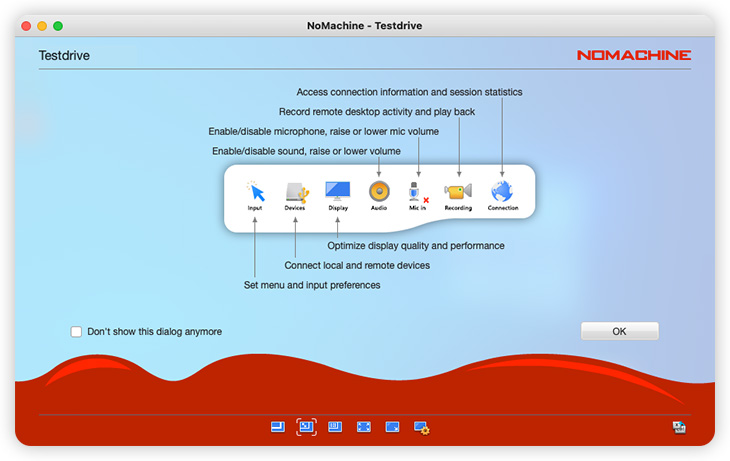Click the stacked-windows icon at toolbar's far right
The width and height of the screenshot is (730, 461).
coord(679,427)
